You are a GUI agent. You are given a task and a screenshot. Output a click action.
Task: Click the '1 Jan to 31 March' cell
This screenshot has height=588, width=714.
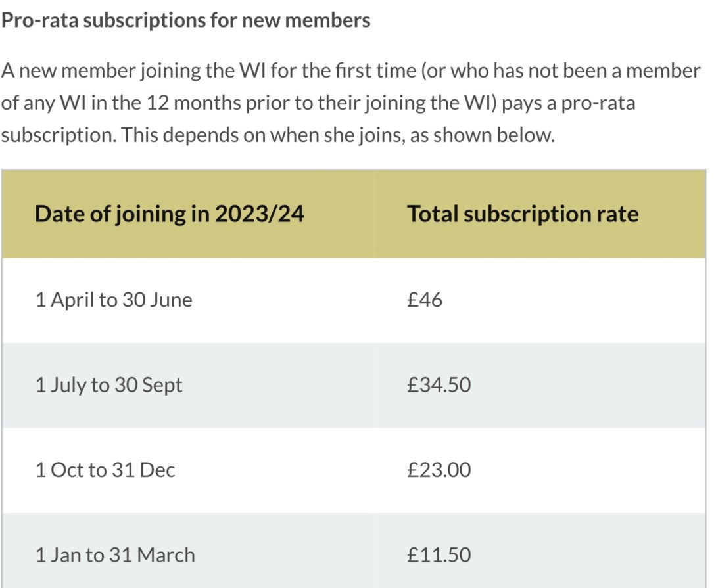(115, 555)
